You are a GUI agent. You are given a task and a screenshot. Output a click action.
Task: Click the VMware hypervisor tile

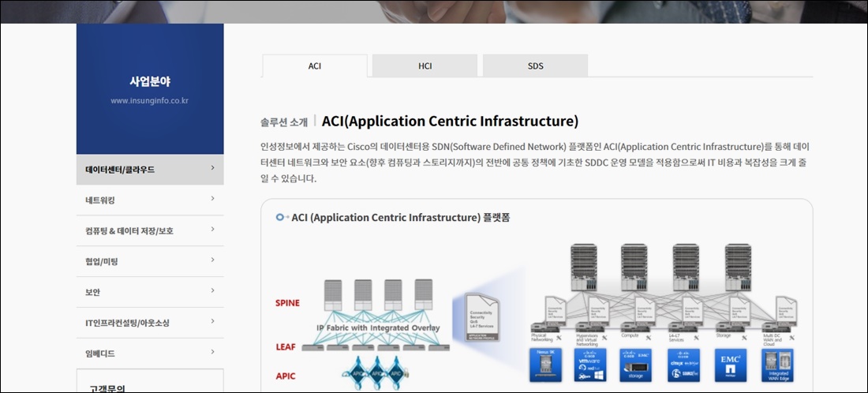click(x=590, y=365)
